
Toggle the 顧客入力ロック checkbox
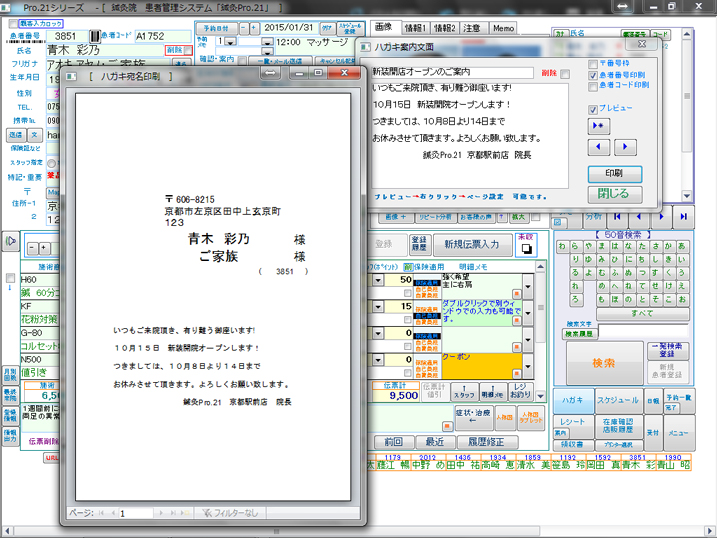click(13, 23)
